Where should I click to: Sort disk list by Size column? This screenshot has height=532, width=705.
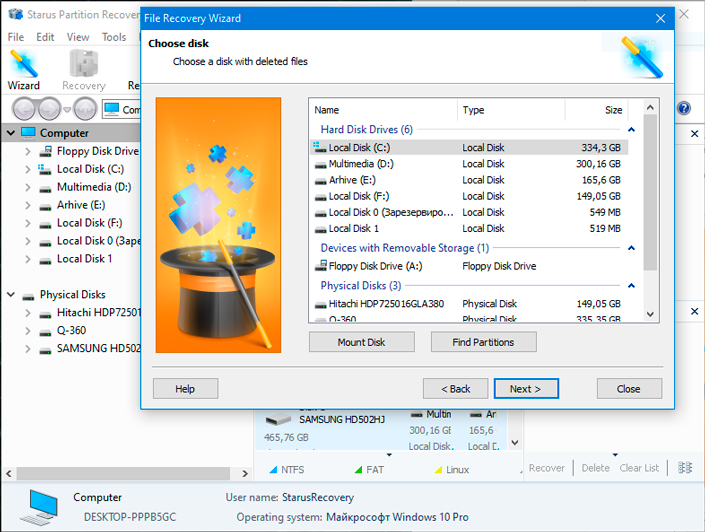pyautogui.click(x=596, y=110)
